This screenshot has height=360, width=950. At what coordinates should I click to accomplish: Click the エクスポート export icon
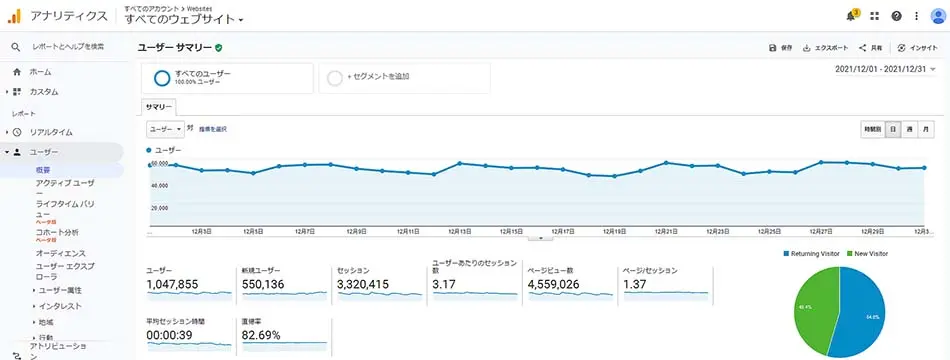click(x=806, y=48)
